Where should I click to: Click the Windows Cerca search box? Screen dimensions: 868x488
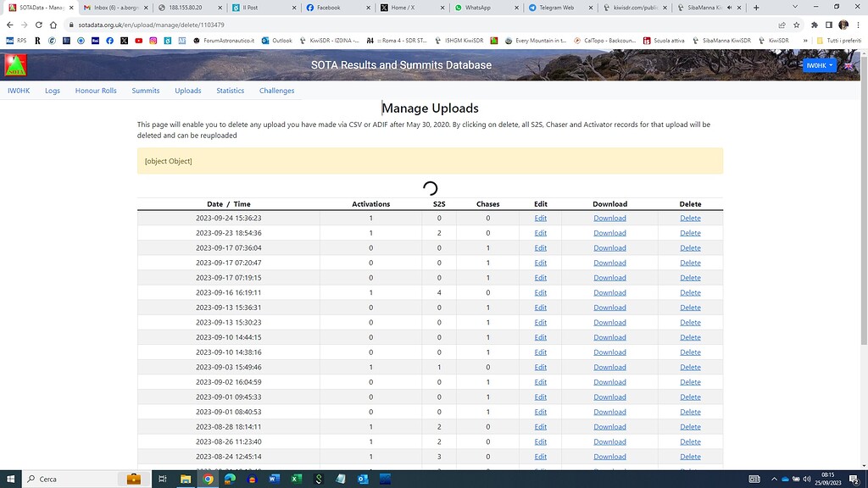coord(72,479)
